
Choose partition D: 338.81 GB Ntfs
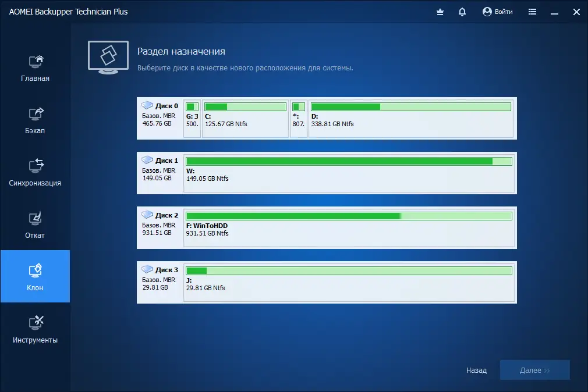pyautogui.click(x=411, y=119)
